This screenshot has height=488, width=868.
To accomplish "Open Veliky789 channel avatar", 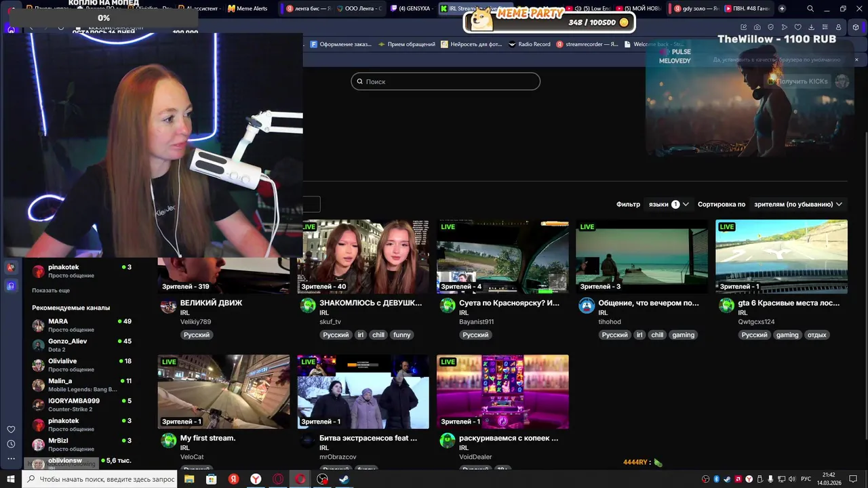I will point(168,306).
